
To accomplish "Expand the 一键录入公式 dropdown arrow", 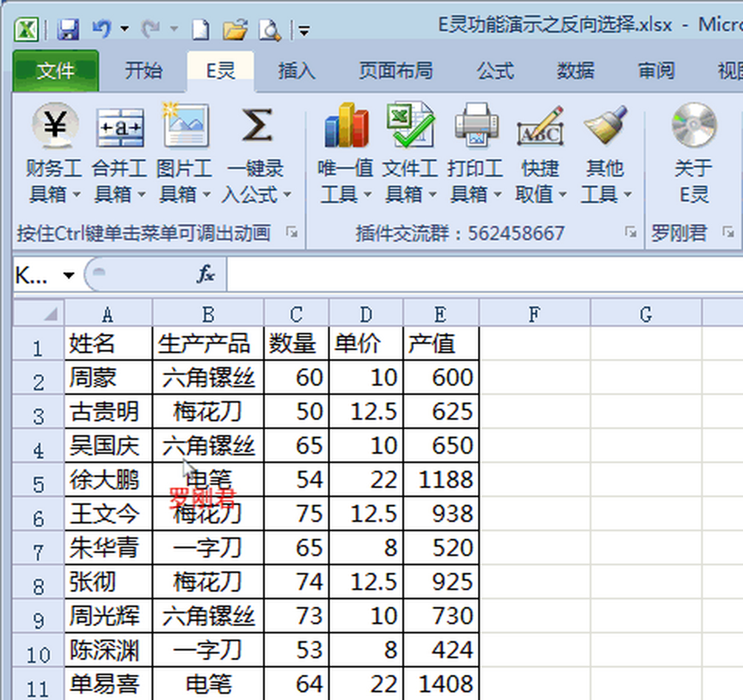I will [287, 194].
